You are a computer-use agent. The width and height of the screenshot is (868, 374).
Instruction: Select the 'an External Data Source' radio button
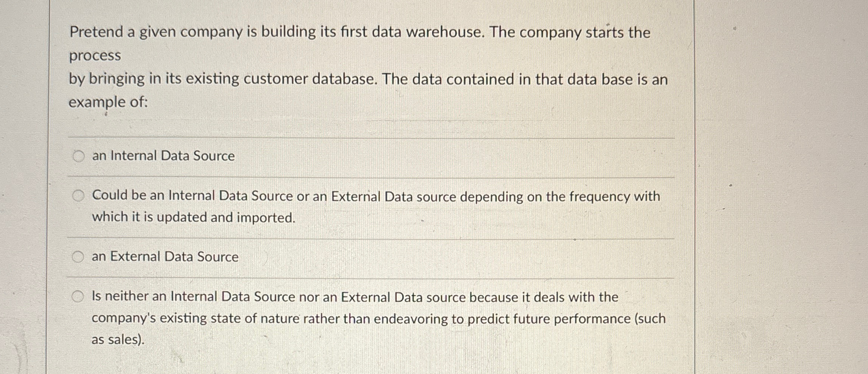point(79,257)
